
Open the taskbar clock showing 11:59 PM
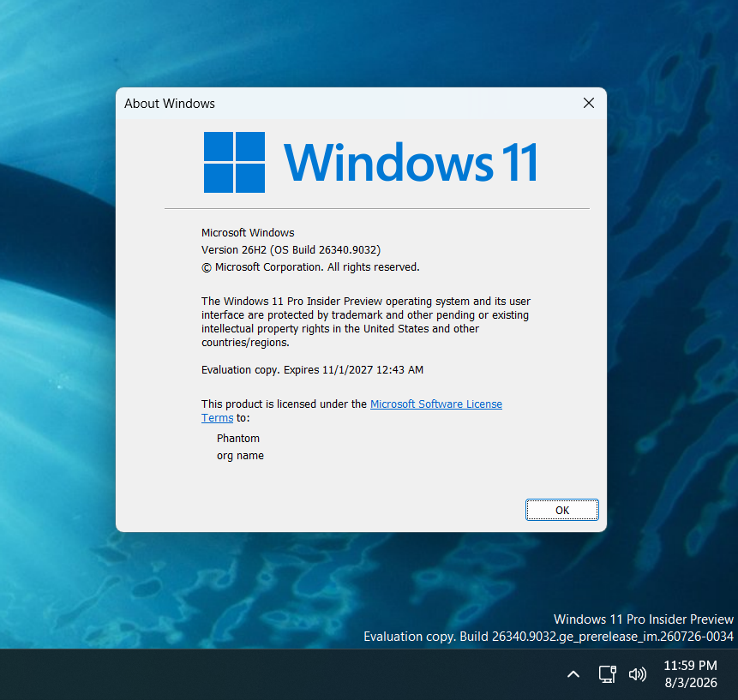(x=690, y=665)
